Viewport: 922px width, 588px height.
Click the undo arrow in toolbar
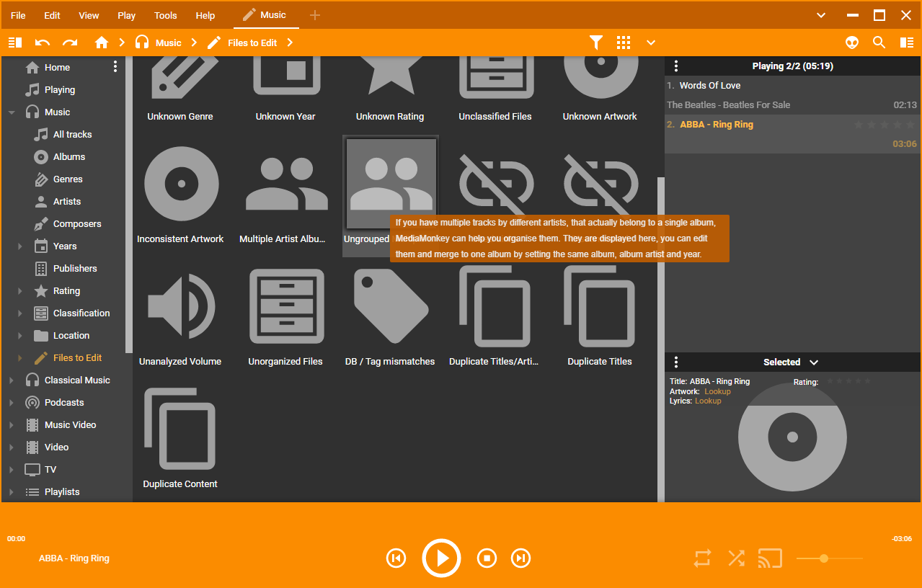[x=43, y=43]
